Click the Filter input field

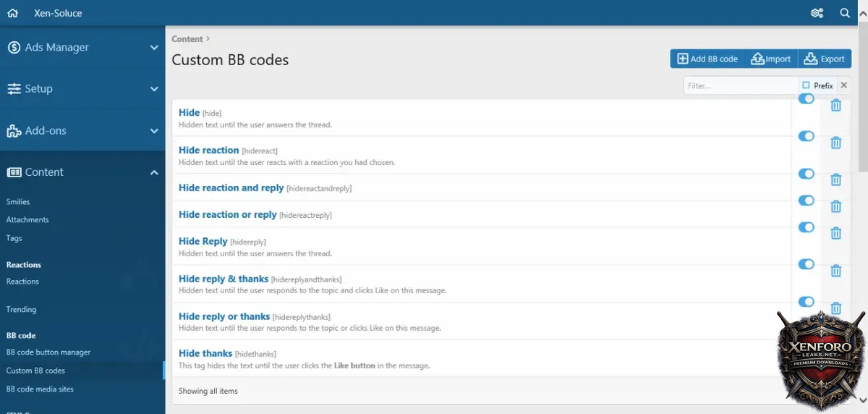point(739,85)
